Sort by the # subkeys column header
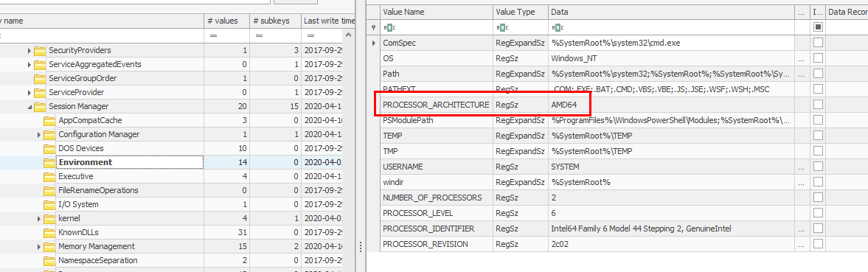Screen dimensions: 868x272 274,21
